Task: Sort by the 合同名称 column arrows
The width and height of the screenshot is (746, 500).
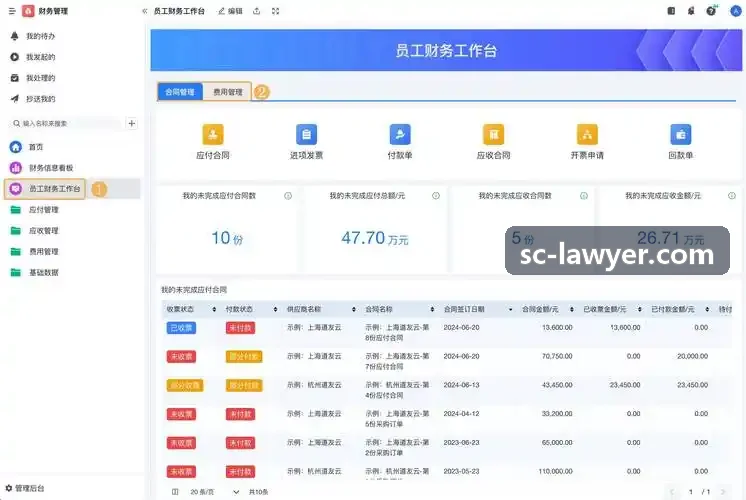Action: [x=432, y=309]
